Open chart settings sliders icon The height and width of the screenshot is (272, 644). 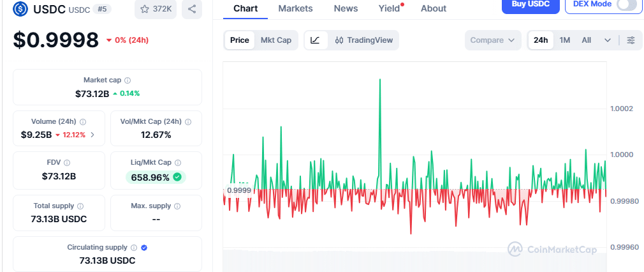[631, 40]
